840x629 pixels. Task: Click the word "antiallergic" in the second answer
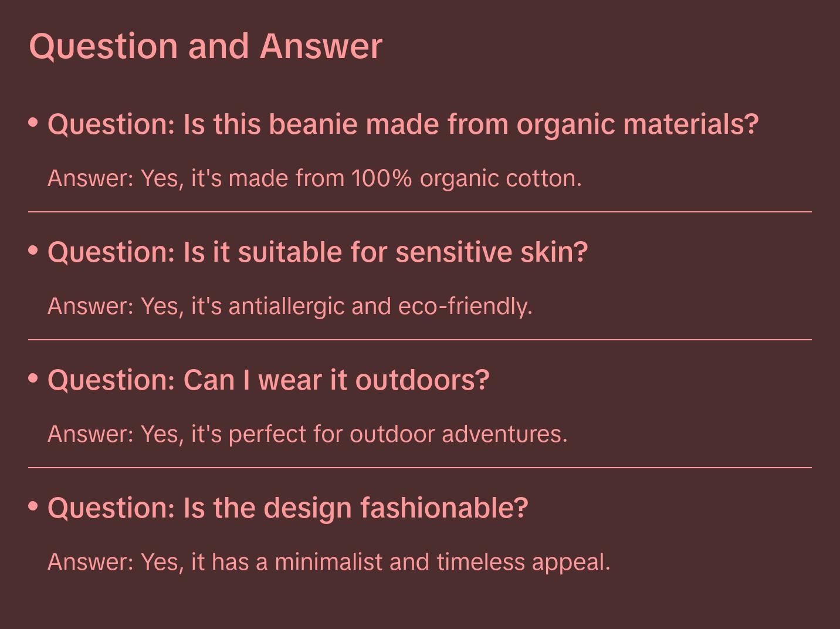click(x=286, y=306)
